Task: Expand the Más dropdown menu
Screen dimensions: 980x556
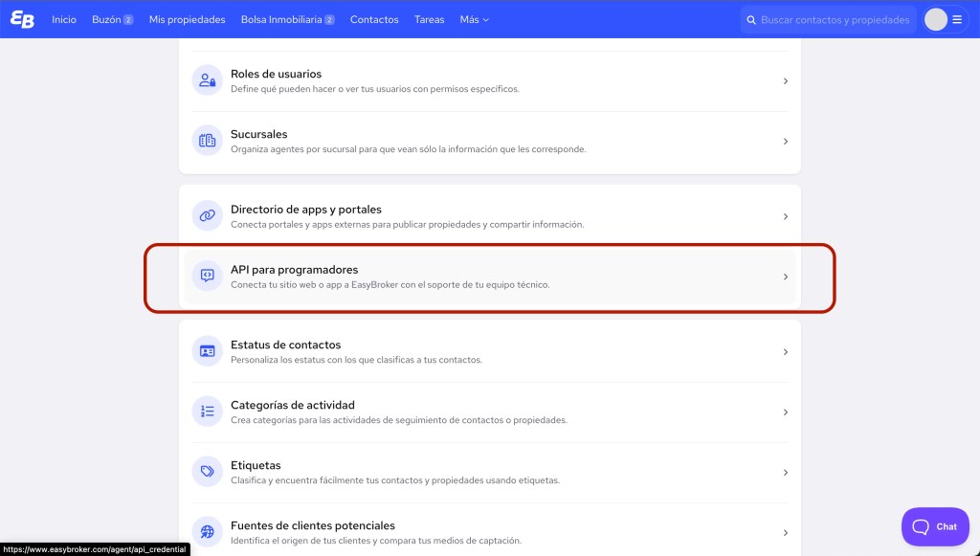Action: 474,19
